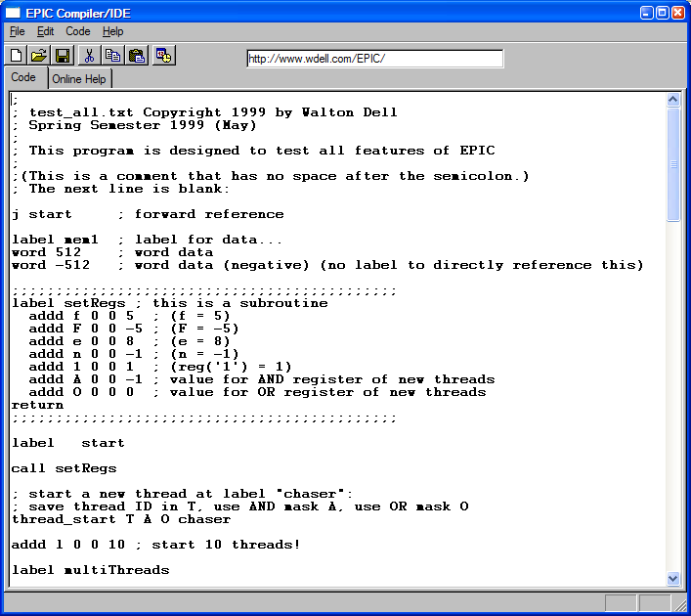Click the 'return' code line
691x616 pixels.
tap(37, 405)
